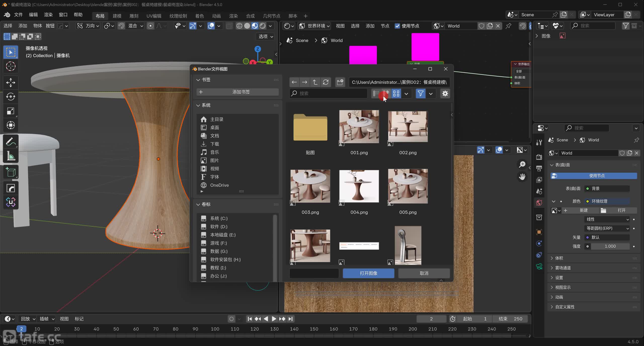The width and height of the screenshot is (644, 346).
Task: Switch to thumbnail display mode
Action: (x=396, y=94)
